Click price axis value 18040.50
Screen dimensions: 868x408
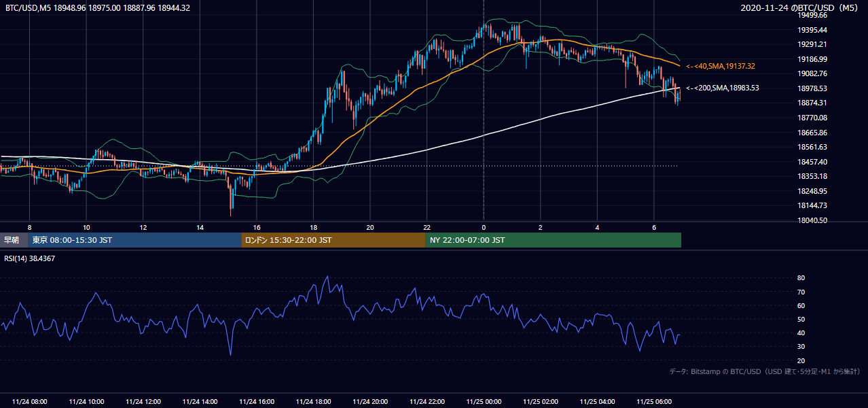pos(813,220)
